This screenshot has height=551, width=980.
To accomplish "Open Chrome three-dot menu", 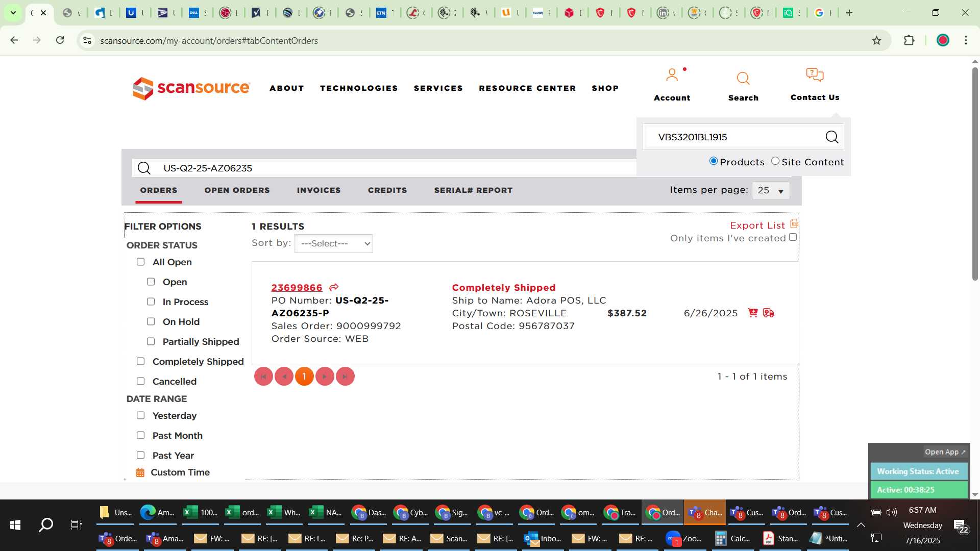I will coord(966,40).
